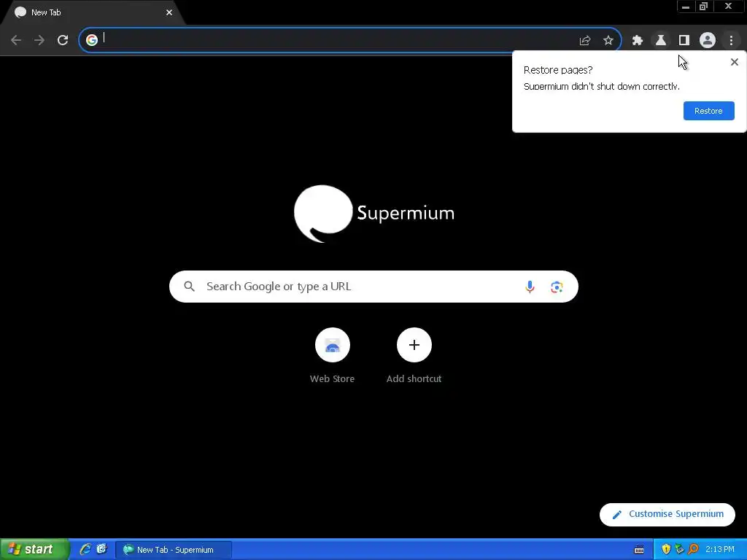Reload the page with the refresh icon
This screenshot has width=747, height=560.
pos(63,40)
